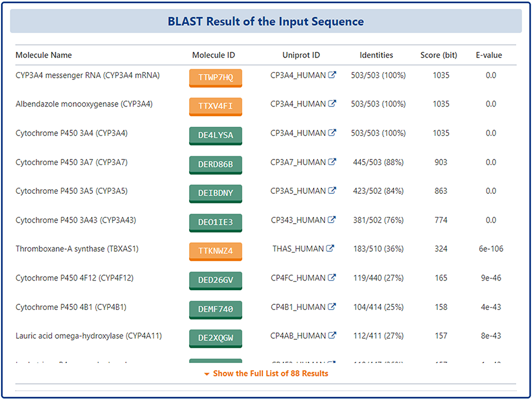
Task: Open green DE4LYSA molecule ID button
Action: [x=216, y=135]
